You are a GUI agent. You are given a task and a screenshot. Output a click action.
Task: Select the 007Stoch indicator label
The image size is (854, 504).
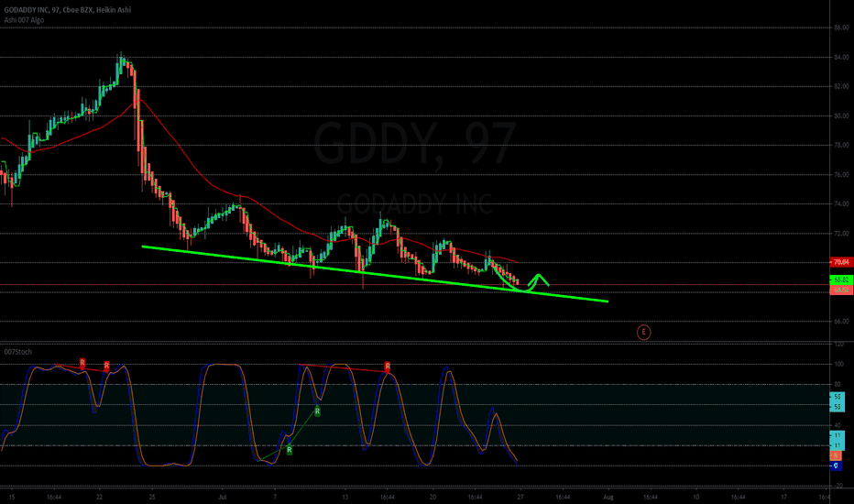pyautogui.click(x=18, y=352)
